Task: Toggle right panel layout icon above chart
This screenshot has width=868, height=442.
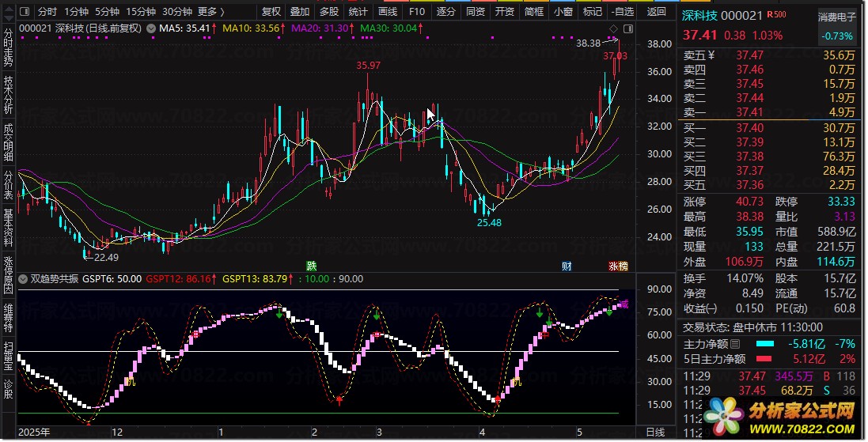Action: click(x=627, y=28)
